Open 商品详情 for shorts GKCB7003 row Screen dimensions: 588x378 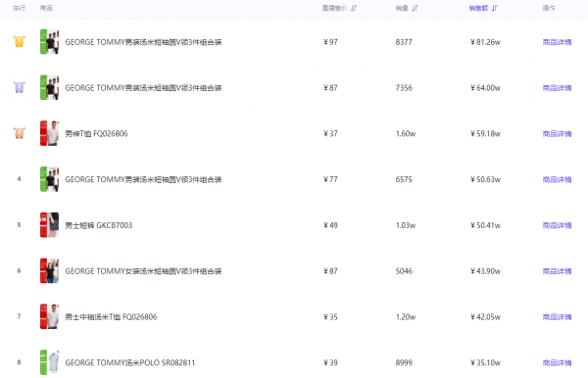557,225
